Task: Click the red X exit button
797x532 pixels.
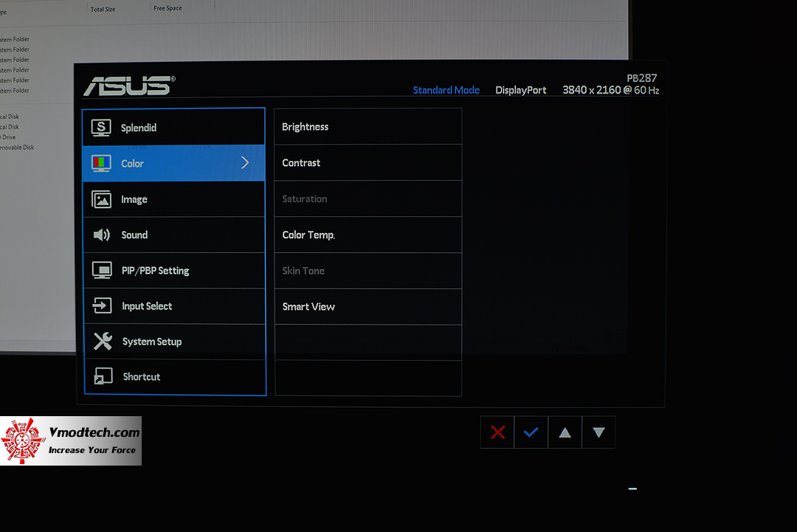Action: click(x=497, y=432)
